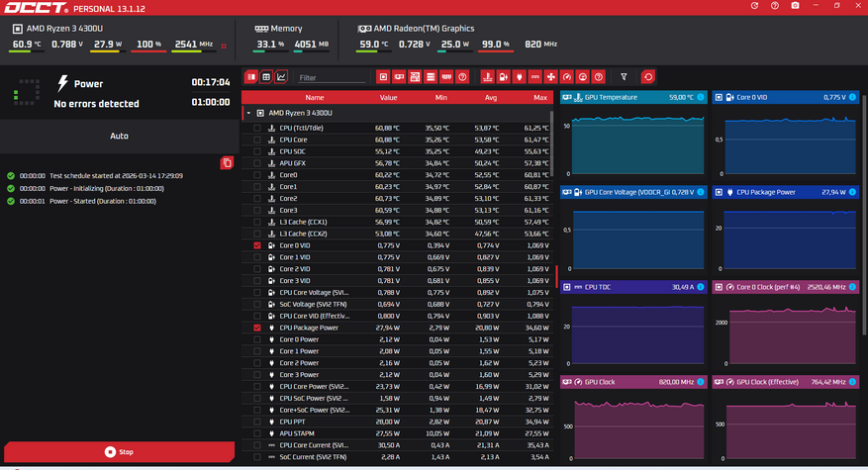
Task: Sort table by Name column
Action: point(315,97)
